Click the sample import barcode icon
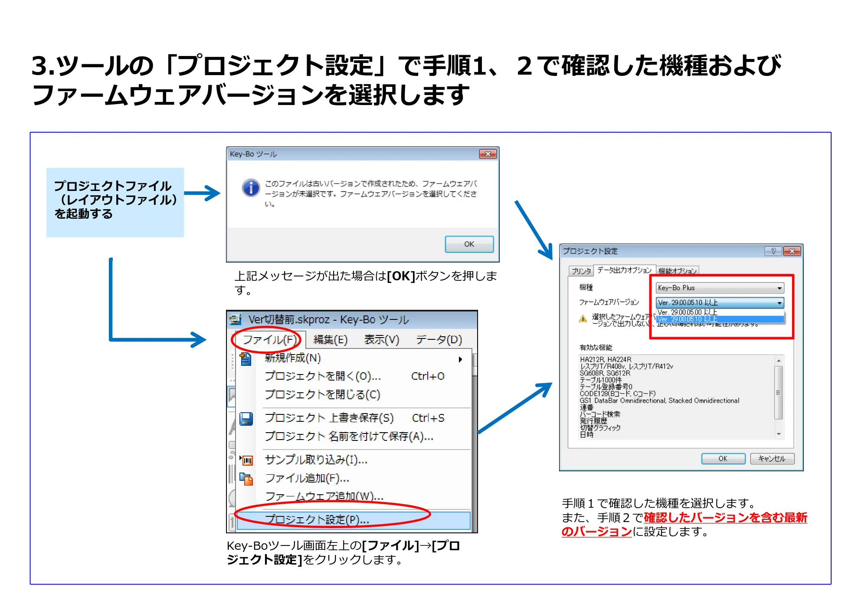The width and height of the screenshot is (868, 601). click(246, 460)
